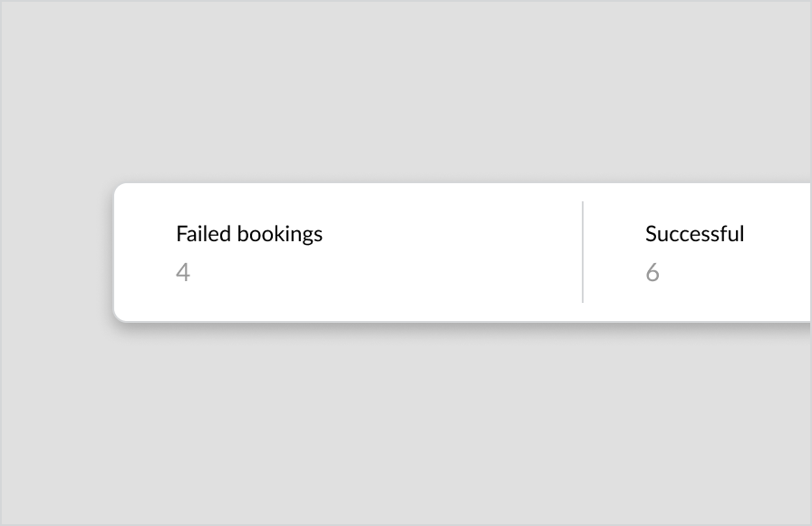Select the failed bookings count 4
The height and width of the screenshot is (526, 812).
click(x=183, y=272)
